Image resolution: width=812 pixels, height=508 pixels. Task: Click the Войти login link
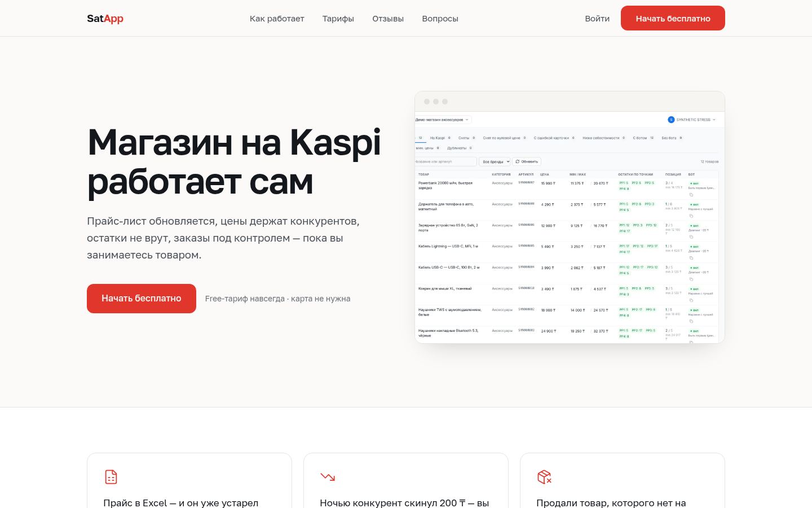coord(597,19)
